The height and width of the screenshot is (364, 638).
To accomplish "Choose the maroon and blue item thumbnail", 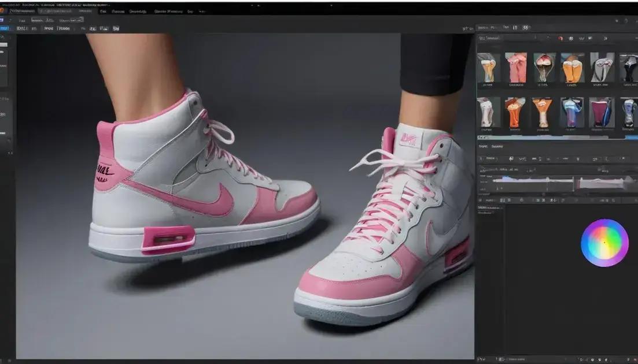I will [x=601, y=113].
